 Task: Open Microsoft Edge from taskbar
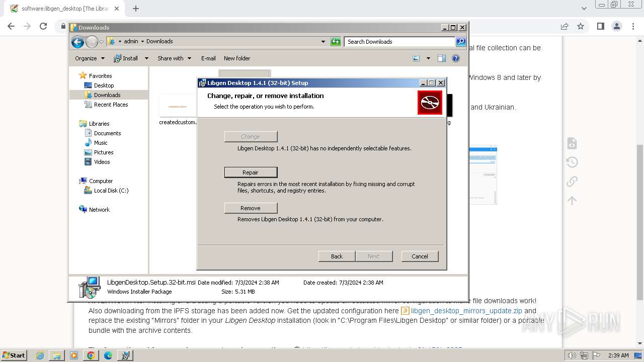coord(108,355)
